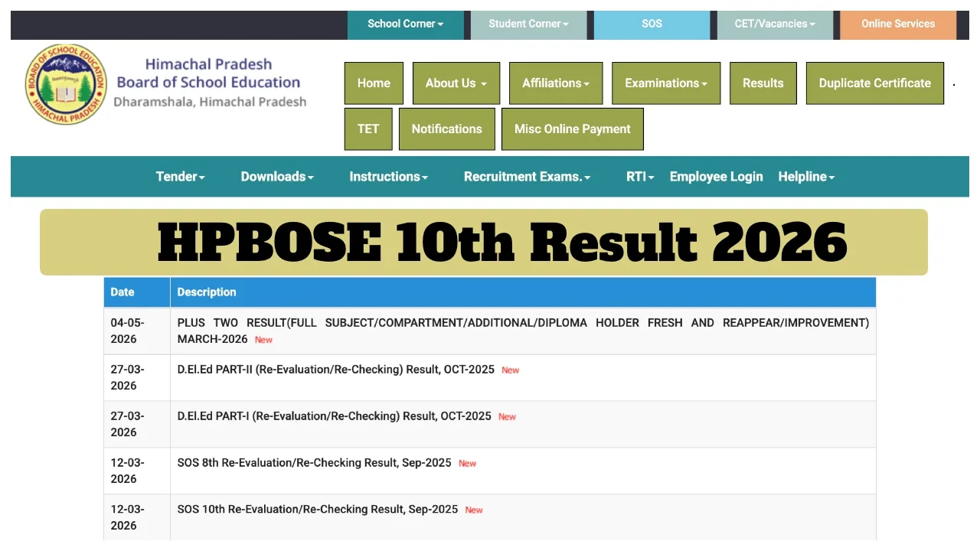The height and width of the screenshot is (551, 980).
Task: Open the Student Corner dropdown
Action: (528, 24)
